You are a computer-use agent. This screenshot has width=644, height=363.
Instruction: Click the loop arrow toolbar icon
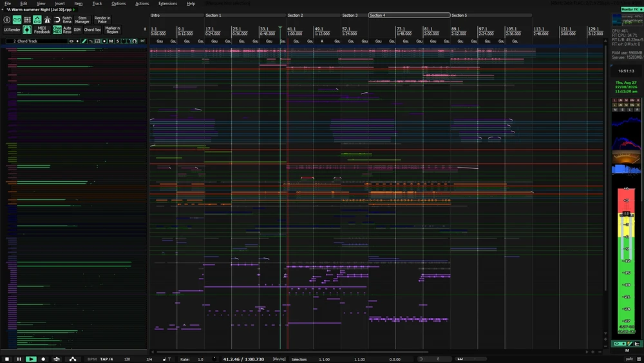tap(57, 19)
